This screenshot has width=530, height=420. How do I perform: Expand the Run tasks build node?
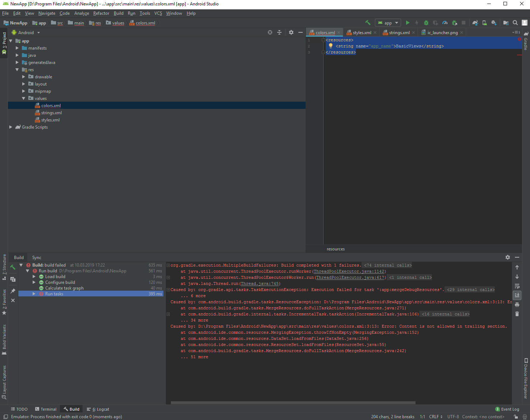click(x=34, y=294)
